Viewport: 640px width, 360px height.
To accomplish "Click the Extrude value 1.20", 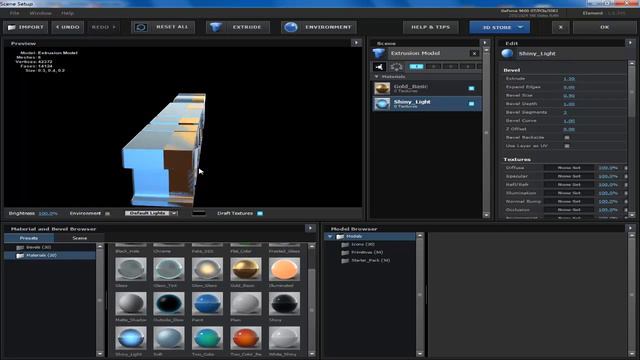I will click(x=569, y=79).
